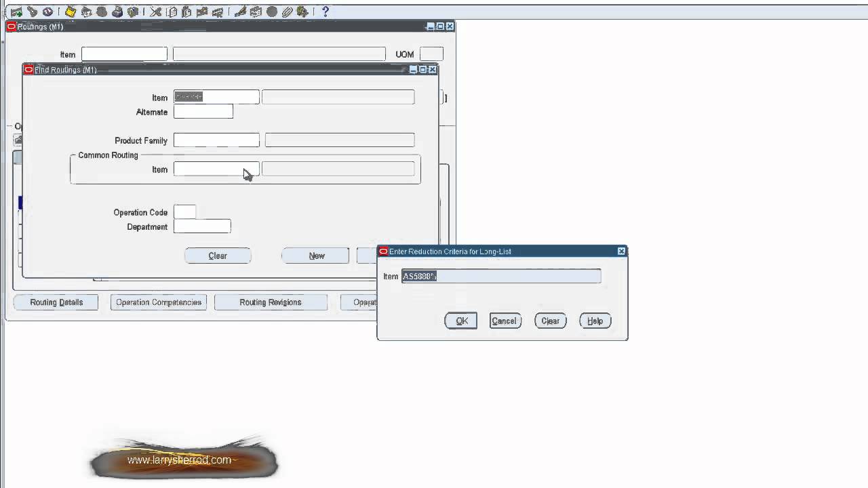
Task: Click New button in Find Routings window
Action: (x=317, y=256)
